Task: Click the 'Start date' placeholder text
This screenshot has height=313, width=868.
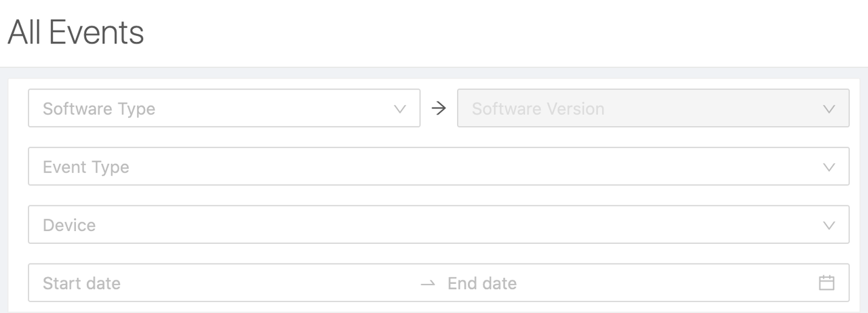Action: click(81, 283)
